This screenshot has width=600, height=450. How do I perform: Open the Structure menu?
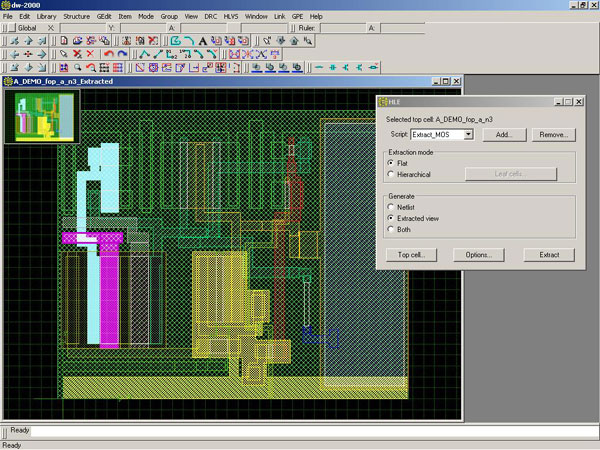[76, 17]
